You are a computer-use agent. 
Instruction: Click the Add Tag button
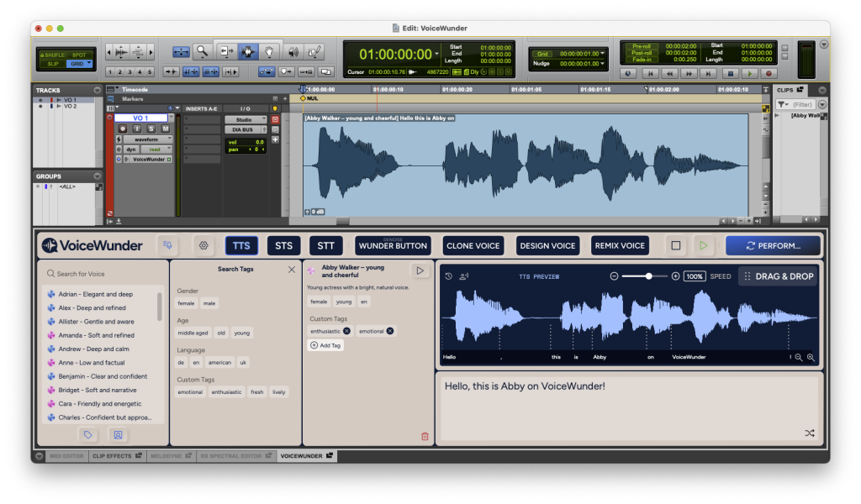pyautogui.click(x=325, y=345)
